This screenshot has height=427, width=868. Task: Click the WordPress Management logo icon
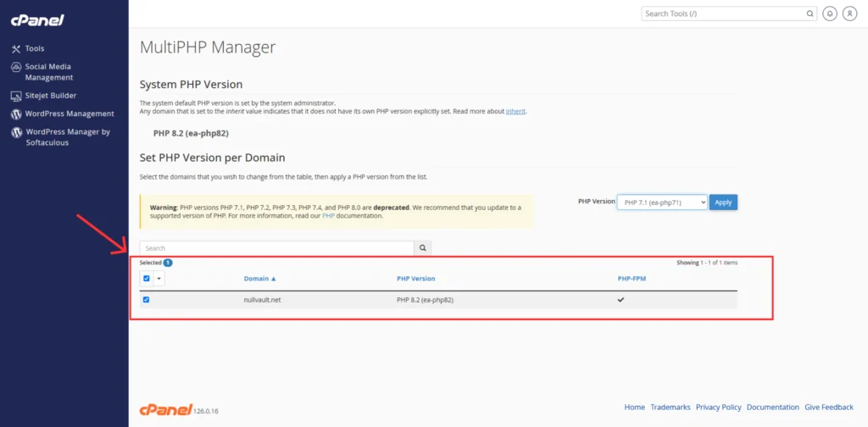(16, 114)
